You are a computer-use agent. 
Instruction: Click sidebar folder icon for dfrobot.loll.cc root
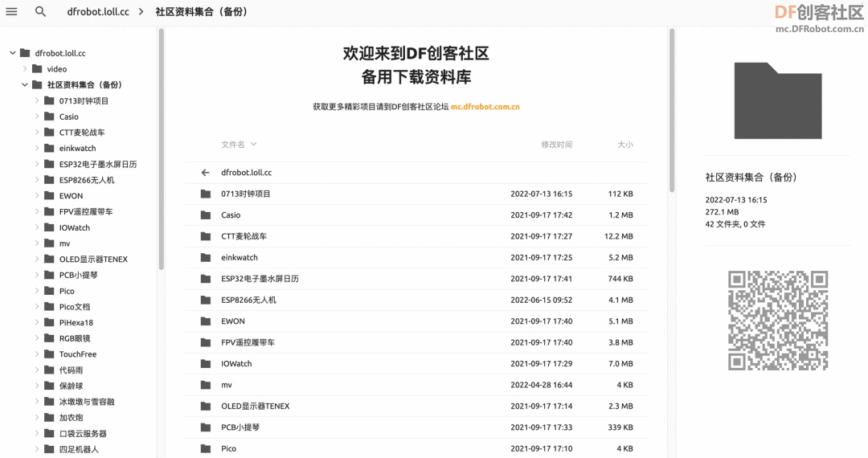[x=25, y=53]
